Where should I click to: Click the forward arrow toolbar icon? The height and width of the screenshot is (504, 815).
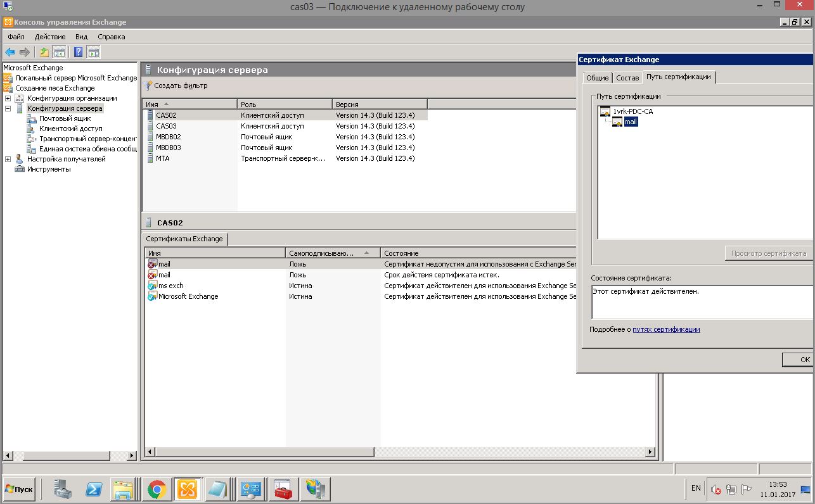pos(25,53)
